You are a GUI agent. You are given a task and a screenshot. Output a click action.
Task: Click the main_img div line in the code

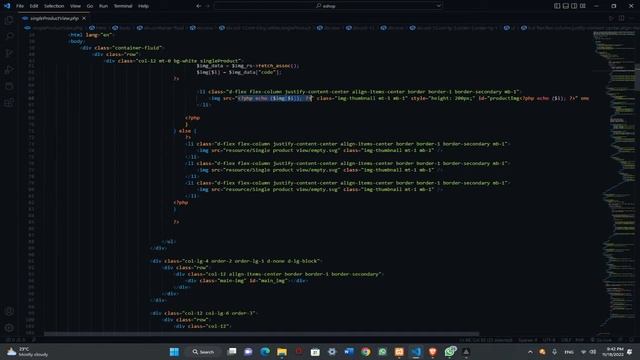(x=247, y=281)
